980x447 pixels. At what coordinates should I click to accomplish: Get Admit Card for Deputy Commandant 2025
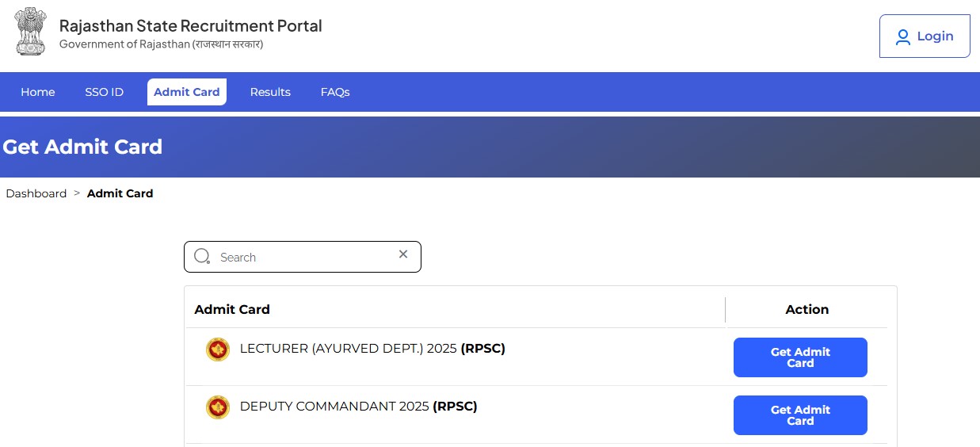click(800, 415)
